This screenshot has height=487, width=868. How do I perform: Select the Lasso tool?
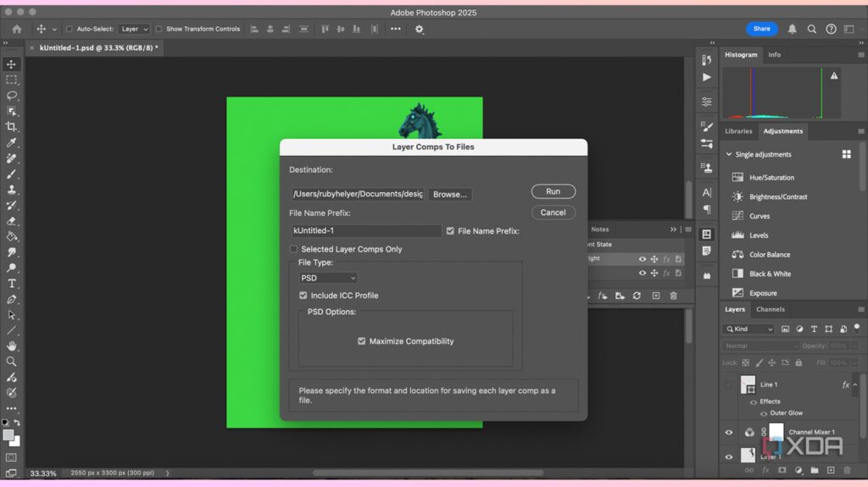11,95
